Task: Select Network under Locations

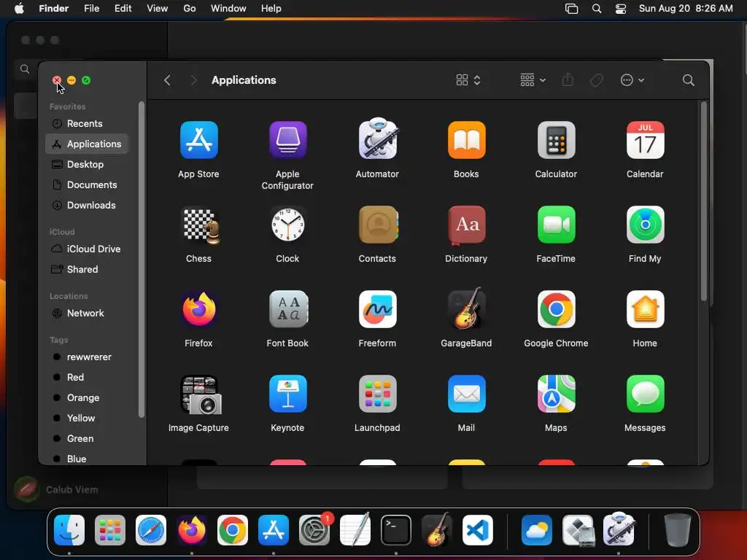Action: [x=87, y=314]
